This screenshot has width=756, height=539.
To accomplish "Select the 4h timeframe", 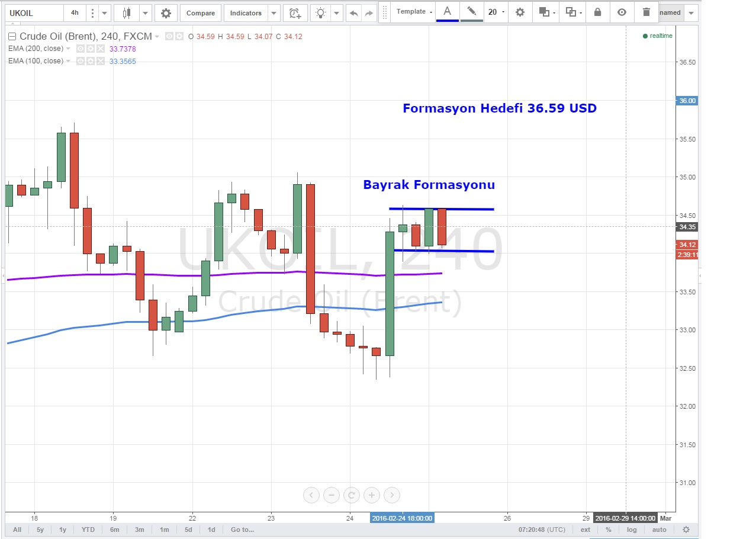I will click(75, 13).
